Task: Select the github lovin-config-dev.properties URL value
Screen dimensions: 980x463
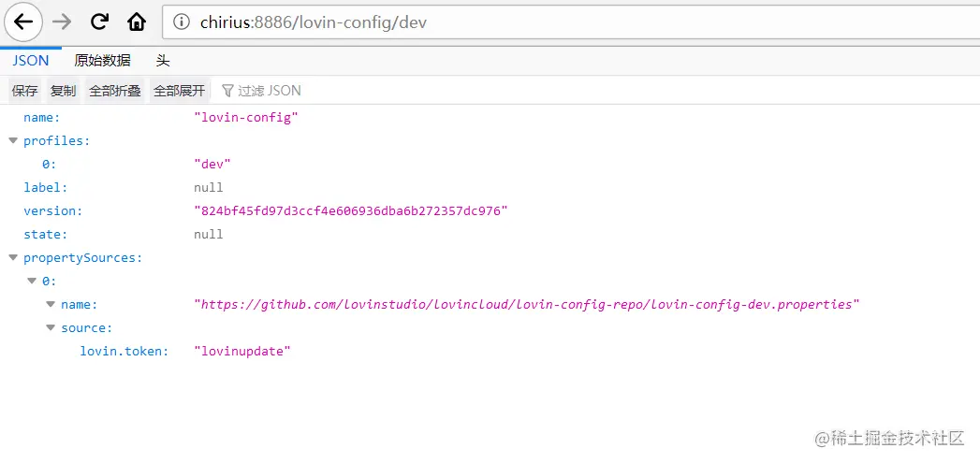Action: [x=527, y=305]
